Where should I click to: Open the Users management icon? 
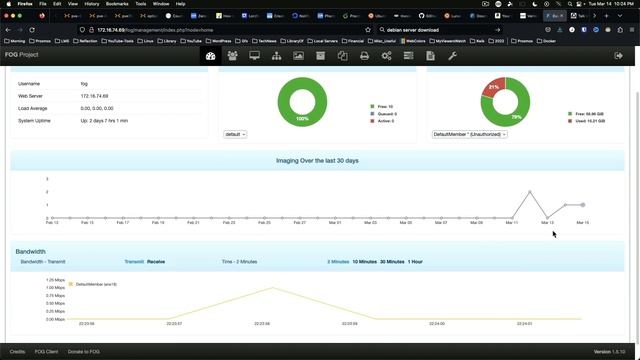(x=233, y=56)
